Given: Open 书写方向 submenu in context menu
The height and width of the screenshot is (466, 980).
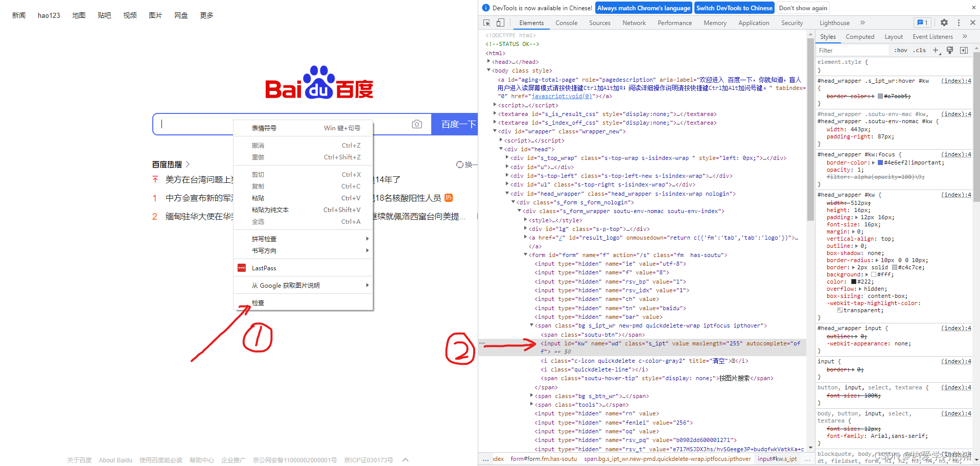Looking at the screenshot, I should tap(304, 251).
